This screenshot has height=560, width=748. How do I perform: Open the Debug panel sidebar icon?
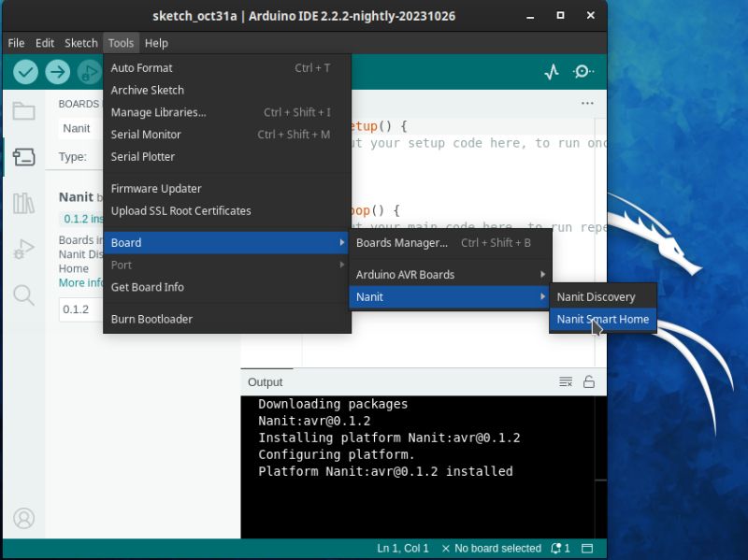[x=23, y=249]
